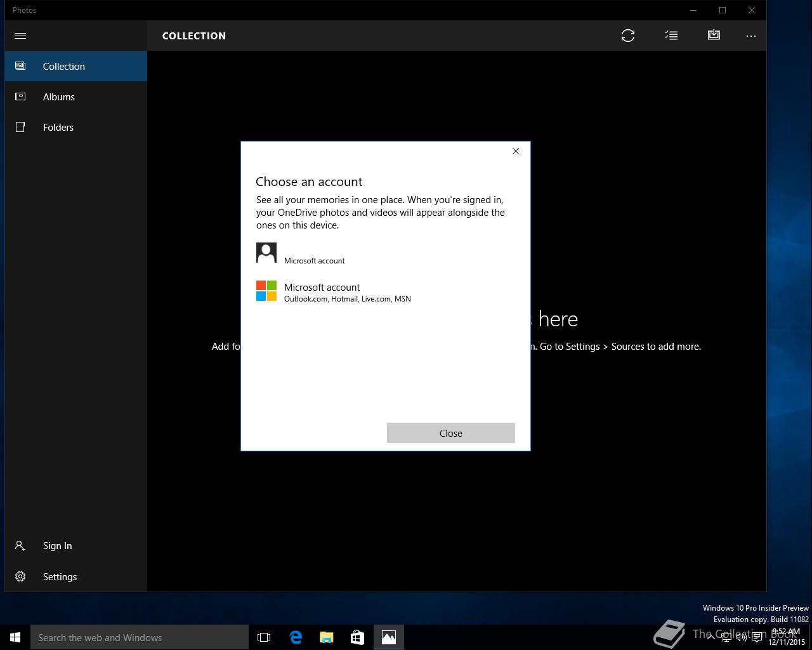
Task: Click the Collection picture icon
Action: pyautogui.click(x=20, y=66)
